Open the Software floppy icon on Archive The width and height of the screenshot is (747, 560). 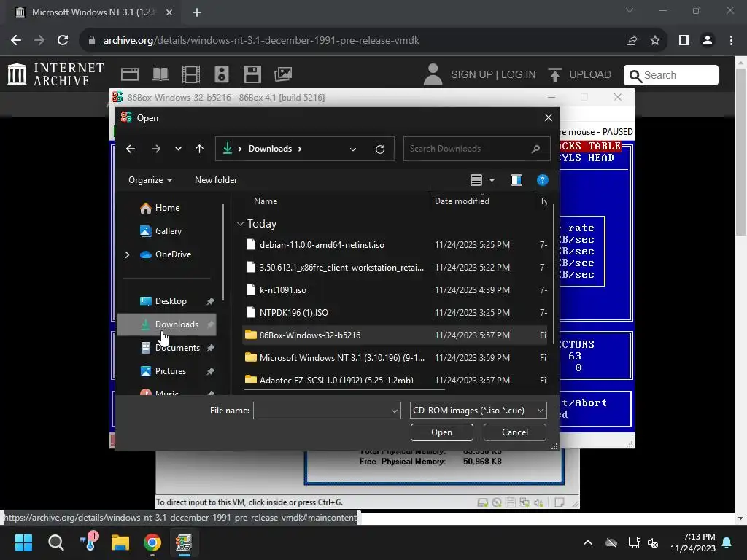[x=252, y=74]
